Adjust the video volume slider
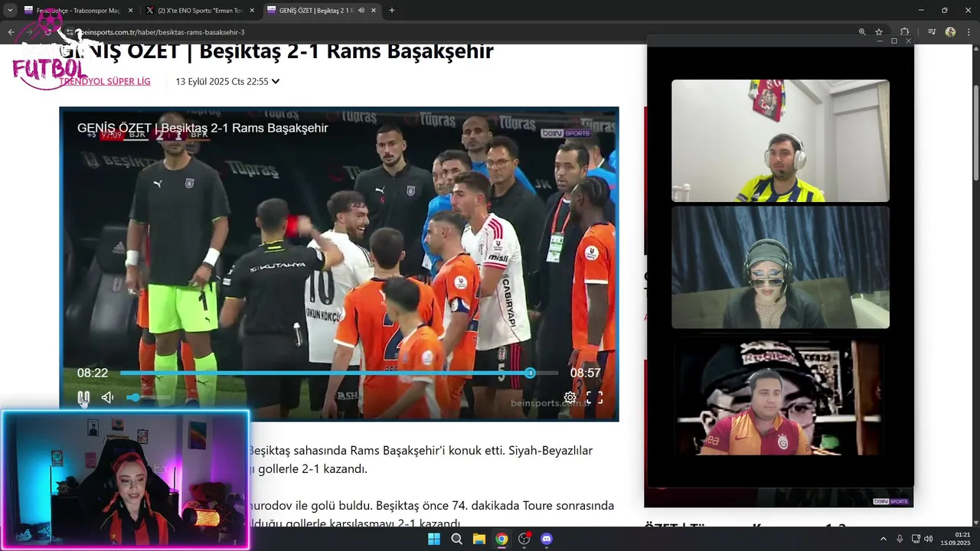 (x=149, y=397)
